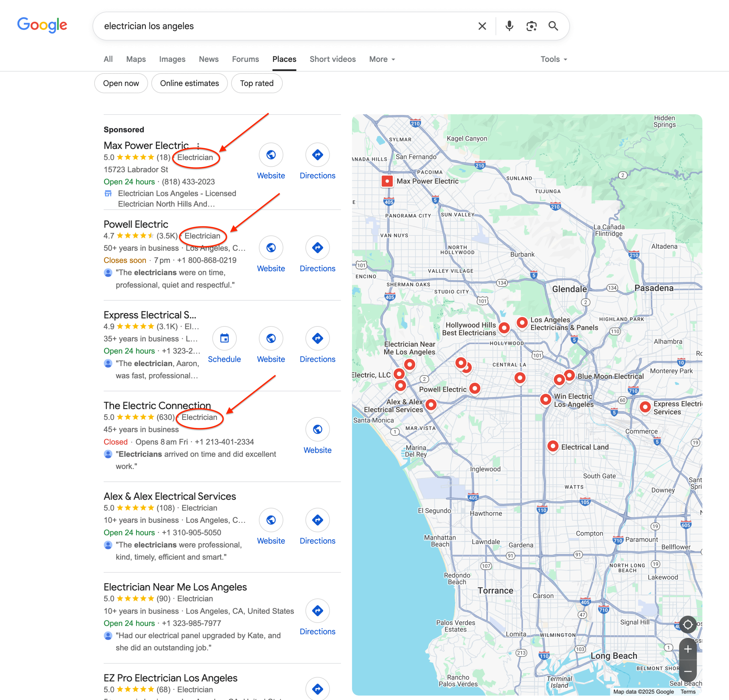Open Max Power Electric ad options menu
The width and height of the screenshot is (729, 700).
click(x=198, y=146)
